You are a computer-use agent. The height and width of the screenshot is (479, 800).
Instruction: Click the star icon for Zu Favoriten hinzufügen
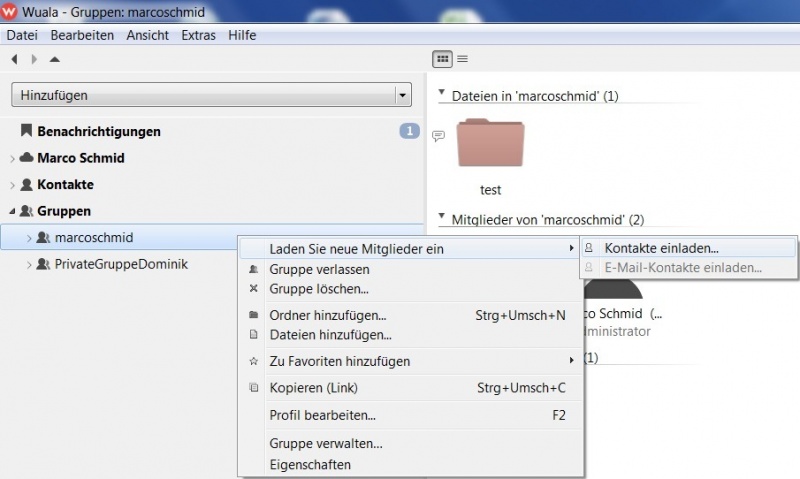click(x=254, y=361)
